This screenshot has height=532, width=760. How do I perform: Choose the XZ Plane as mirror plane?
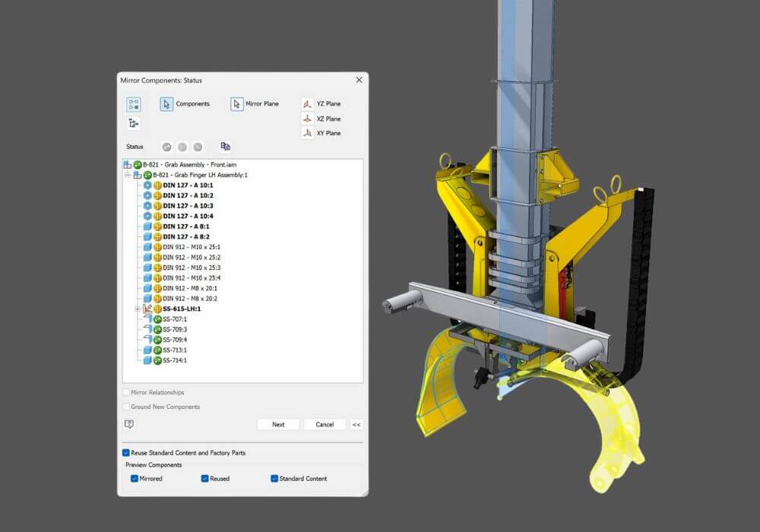pyautogui.click(x=324, y=119)
